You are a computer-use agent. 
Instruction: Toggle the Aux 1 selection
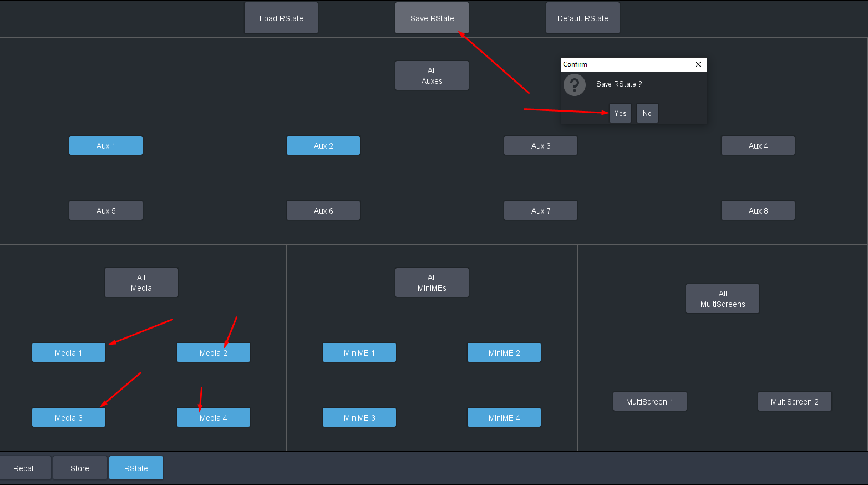click(106, 145)
